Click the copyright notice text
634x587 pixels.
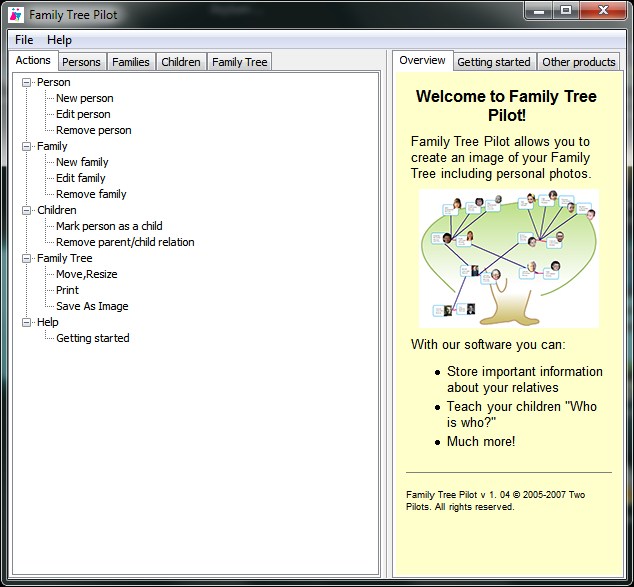tap(495, 500)
